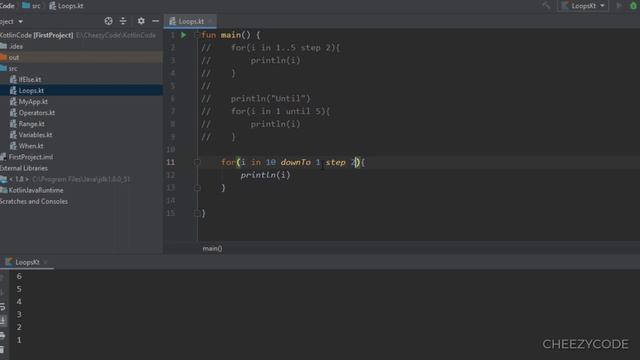The height and width of the screenshot is (360, 640).
Task: Click the Run arrow in the top toolbar
Action: coord(619,6)
